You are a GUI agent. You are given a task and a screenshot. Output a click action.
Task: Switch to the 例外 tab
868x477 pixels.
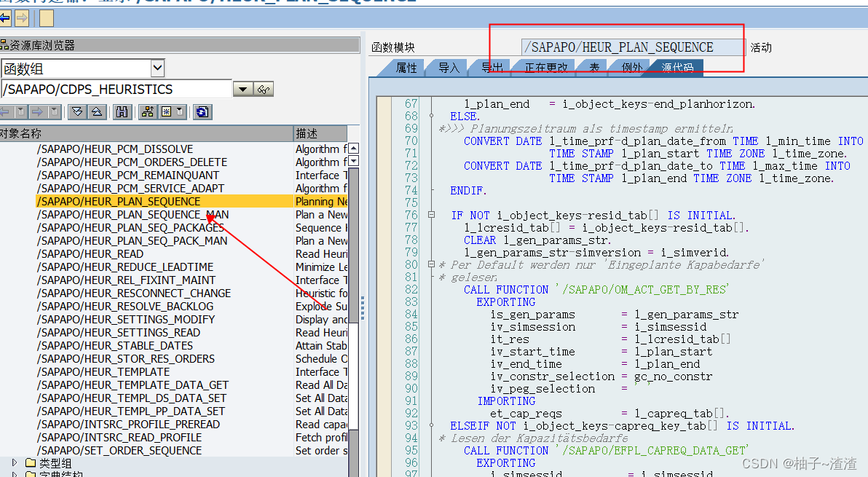[631, 68]
